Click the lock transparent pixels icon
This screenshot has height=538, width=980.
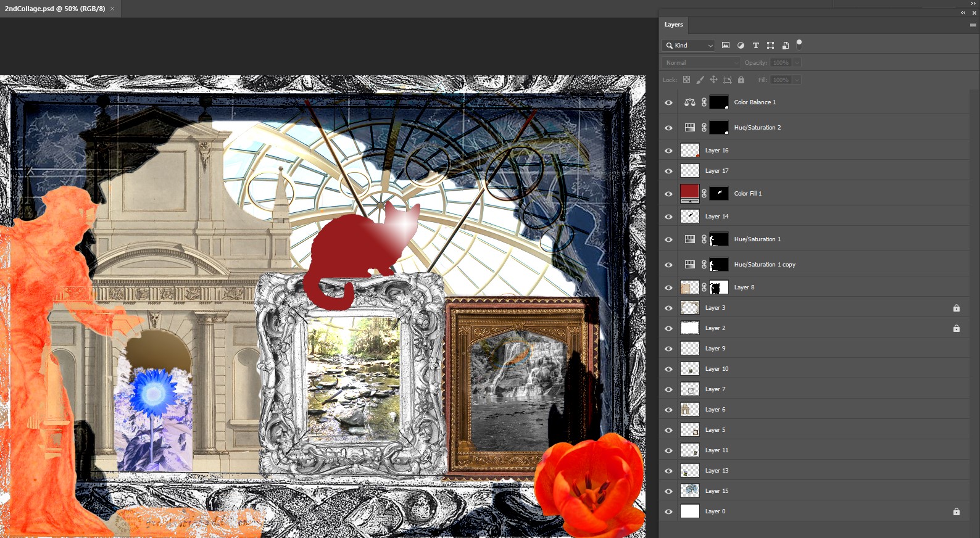coord(686,80)
